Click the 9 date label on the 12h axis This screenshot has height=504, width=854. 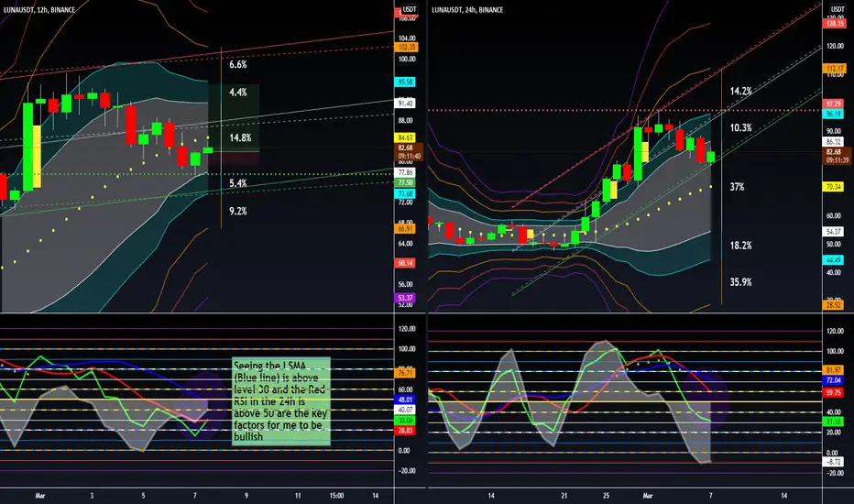pyautogui.click(x=246, y=496)
